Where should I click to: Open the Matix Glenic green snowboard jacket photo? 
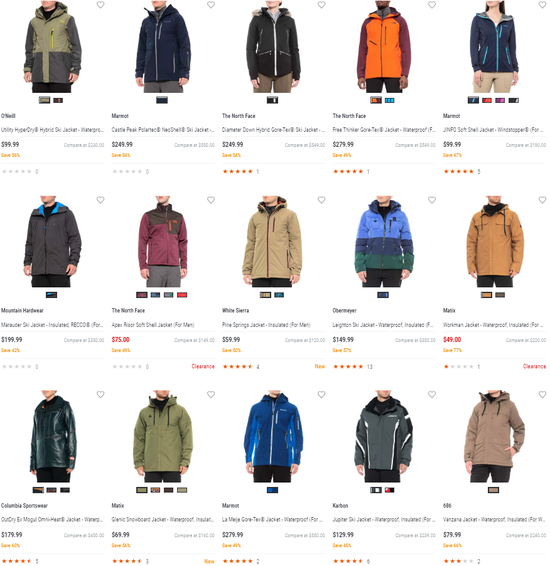click(163, 436)
